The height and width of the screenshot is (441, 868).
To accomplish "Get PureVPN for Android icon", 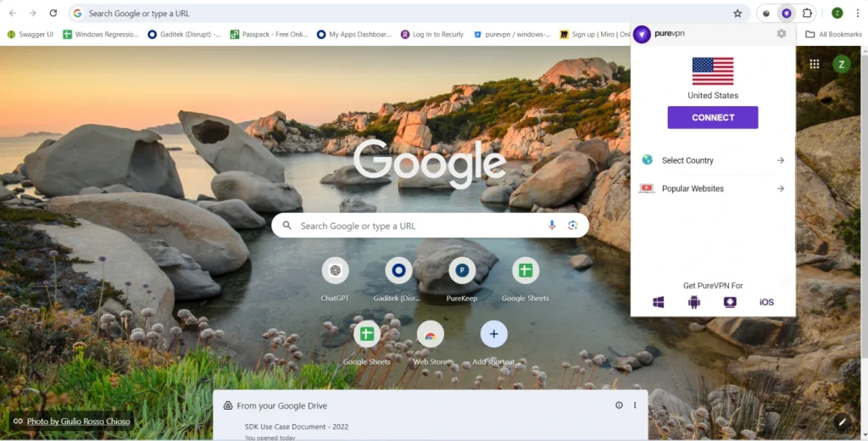I will click(693, 302).
